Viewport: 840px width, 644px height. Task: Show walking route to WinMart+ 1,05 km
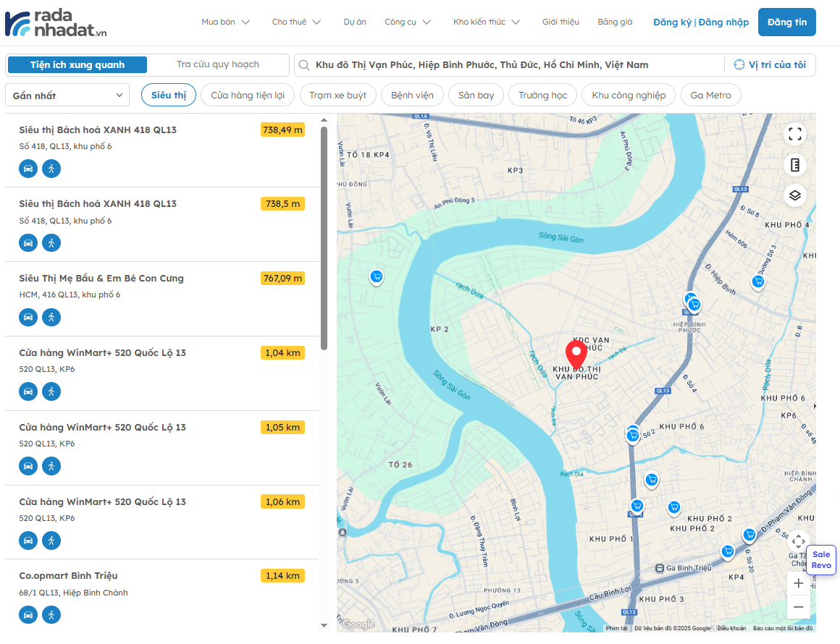(x=51, y=466)
